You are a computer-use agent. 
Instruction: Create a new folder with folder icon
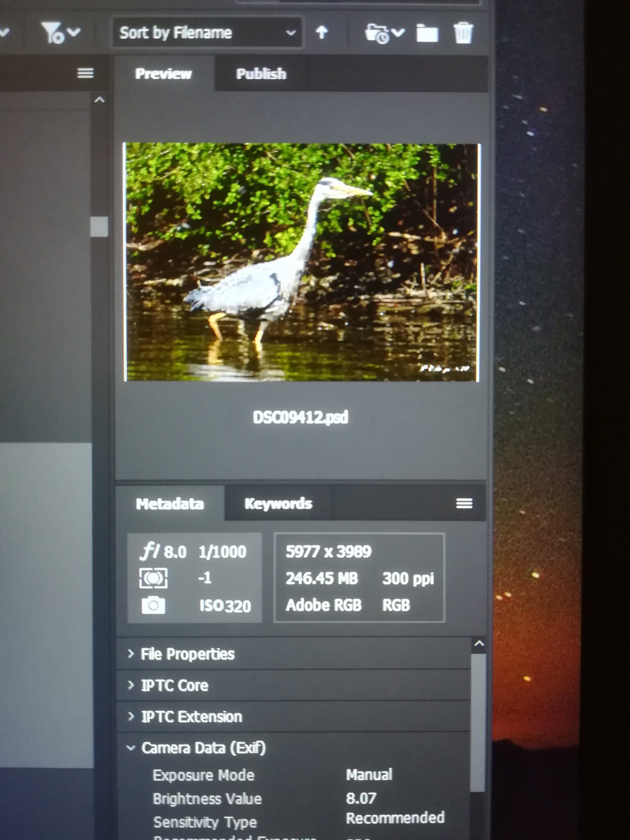[427, 33]
